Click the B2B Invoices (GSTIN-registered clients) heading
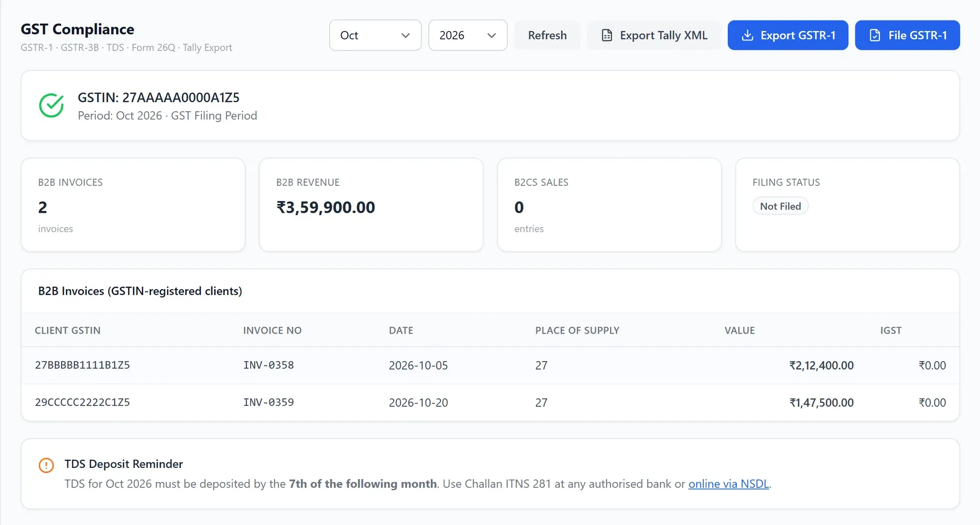Viewport: 980px width, 525px height. click(140, 291)
